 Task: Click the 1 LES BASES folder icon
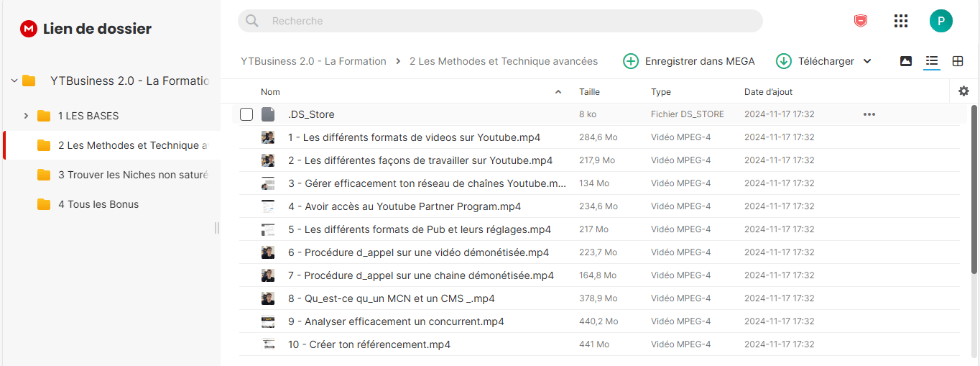44,116
